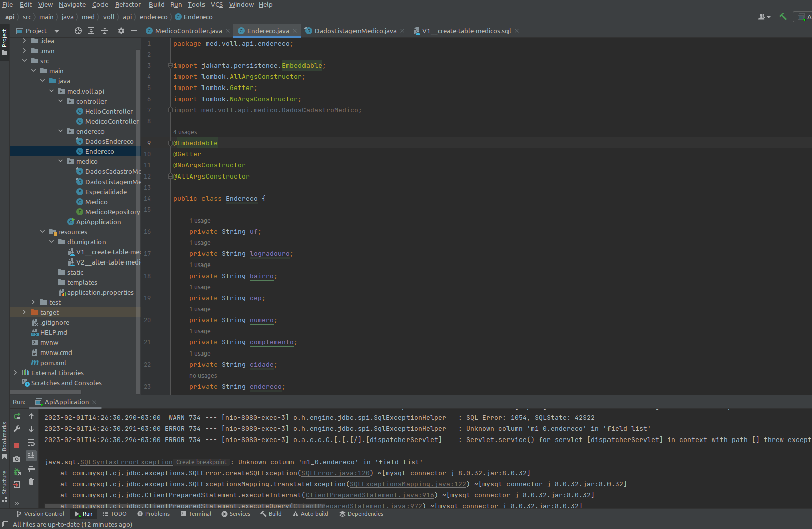Viewport: 812px width, 529px height.
Task: Click the attach debugger bug icon
Action: tap(17, 472)
